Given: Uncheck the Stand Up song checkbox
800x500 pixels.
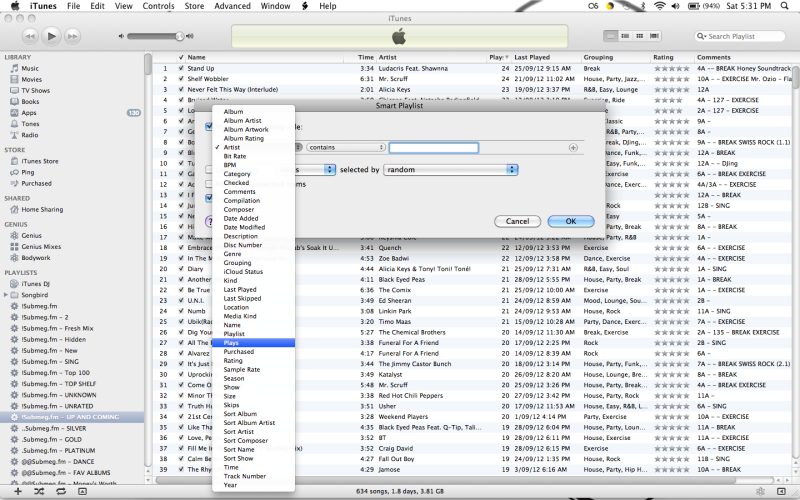Looking at the screenshot, I should click(181, 68).
